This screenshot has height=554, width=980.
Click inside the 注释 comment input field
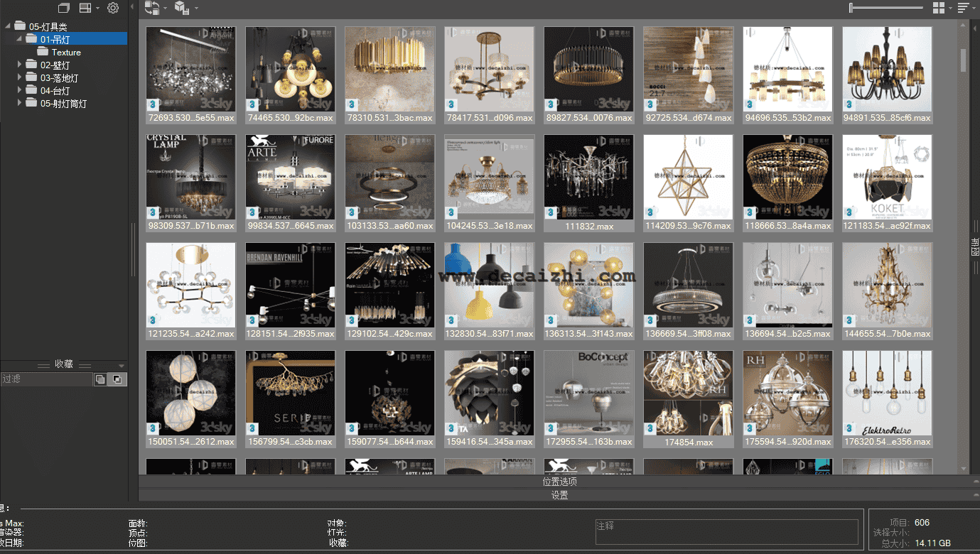pos(726,531)
